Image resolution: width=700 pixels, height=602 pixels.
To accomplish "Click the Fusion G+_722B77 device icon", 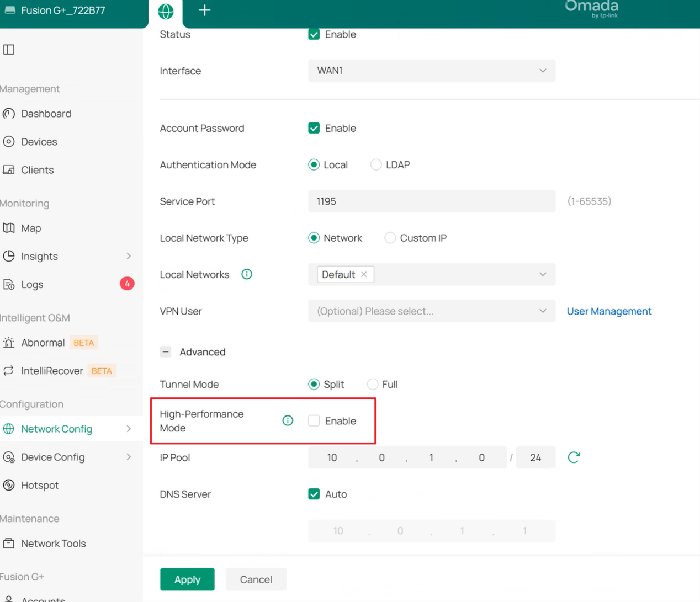I will 10,10.
